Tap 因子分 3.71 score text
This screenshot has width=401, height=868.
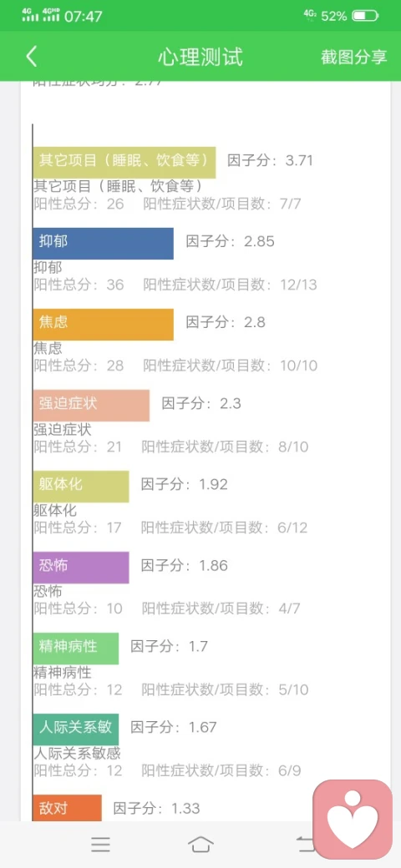[271, 161]
